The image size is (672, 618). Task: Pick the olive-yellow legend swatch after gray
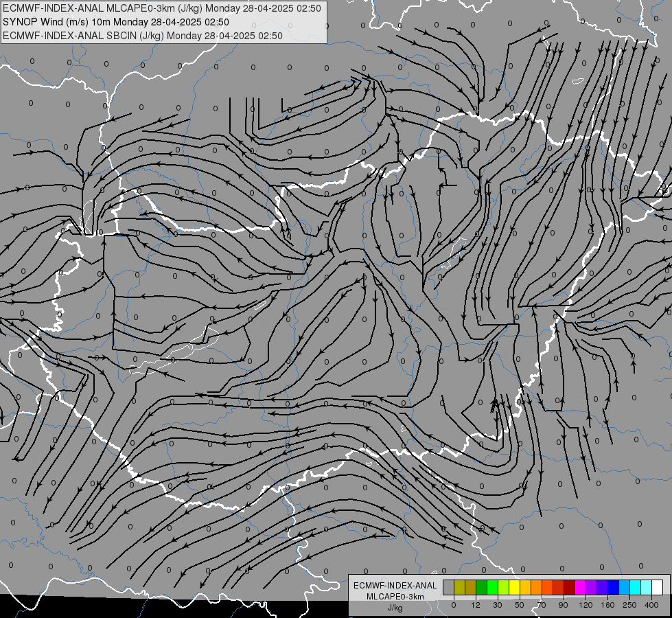point(459,587)
